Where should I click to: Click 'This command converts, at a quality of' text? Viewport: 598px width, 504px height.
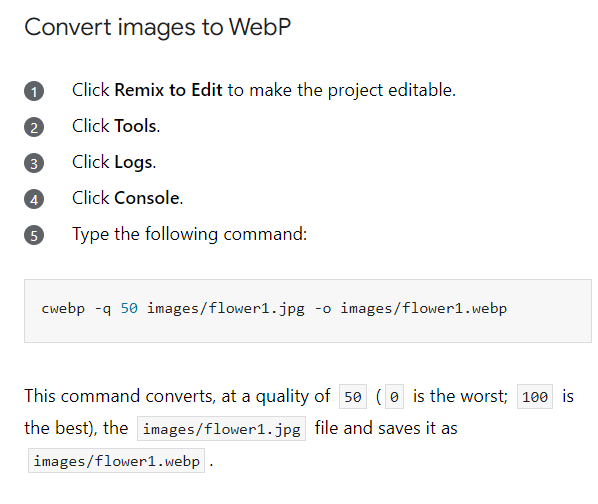pos(177,396)
